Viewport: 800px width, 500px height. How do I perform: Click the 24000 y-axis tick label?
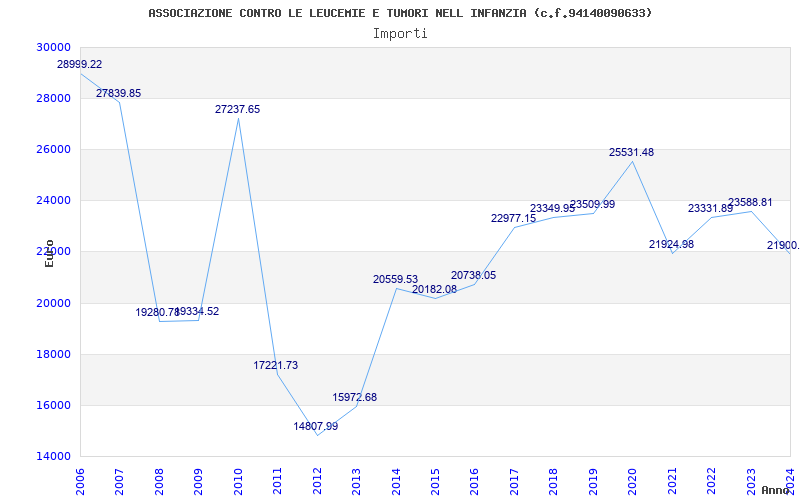tap(54, 201)
